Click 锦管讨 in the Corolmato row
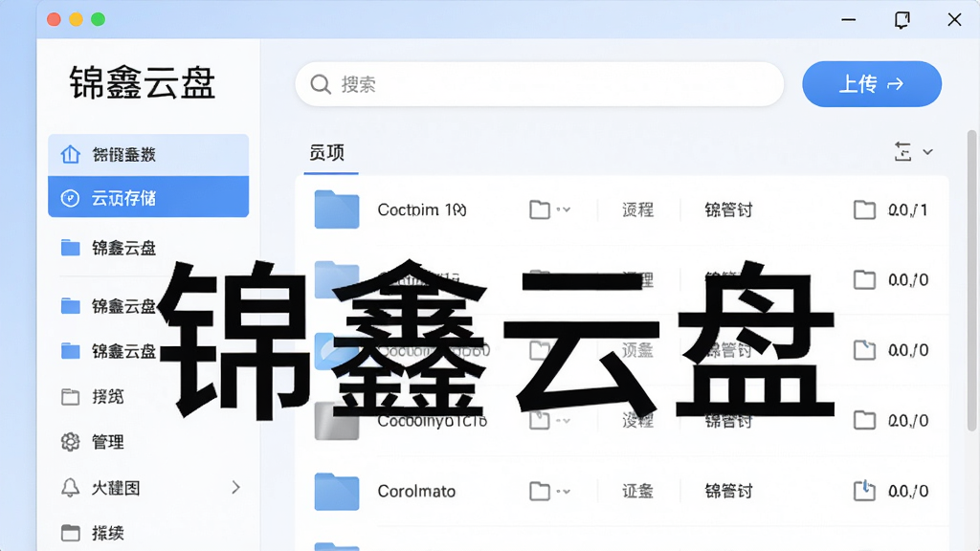The height and width of the screenshot is (551, 980). click(728, 492)
